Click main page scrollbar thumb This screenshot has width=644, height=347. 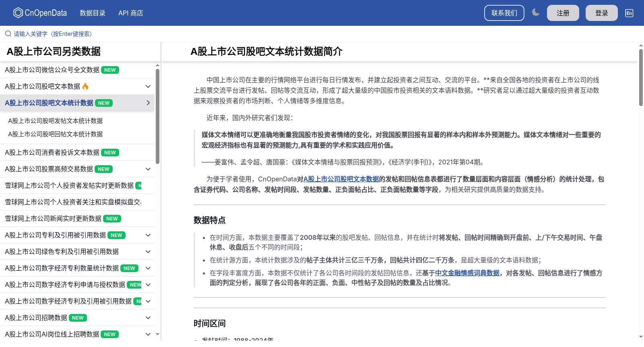coord(641,77)
